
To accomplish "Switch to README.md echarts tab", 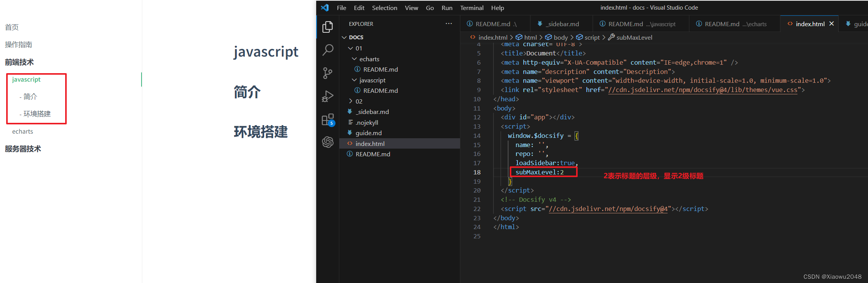I will click(735, 24).
